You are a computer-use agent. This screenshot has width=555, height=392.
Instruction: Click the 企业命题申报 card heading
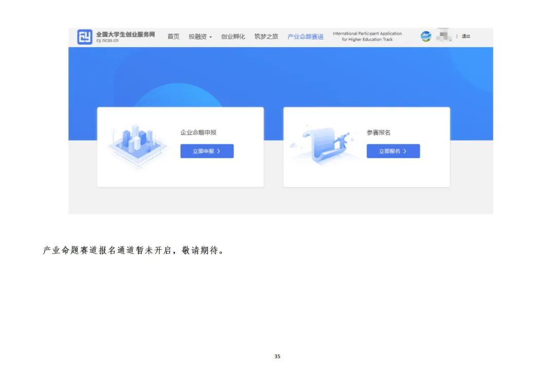pos(198,133)
